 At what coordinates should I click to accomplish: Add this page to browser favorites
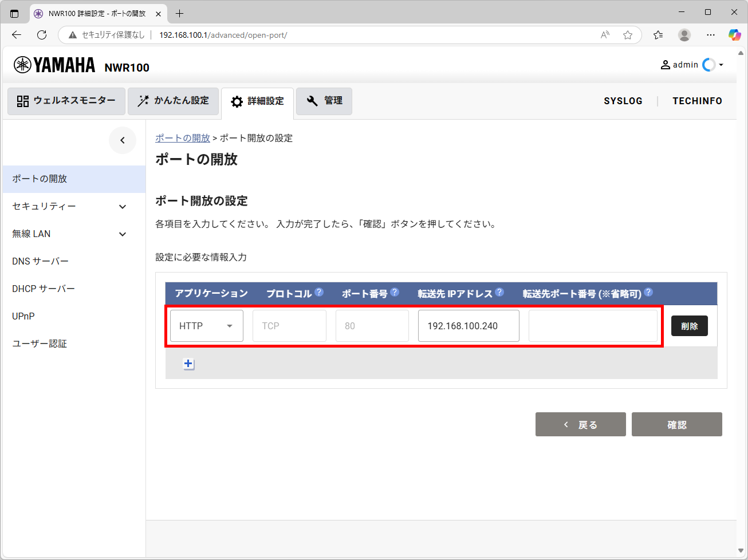[628, 35]
